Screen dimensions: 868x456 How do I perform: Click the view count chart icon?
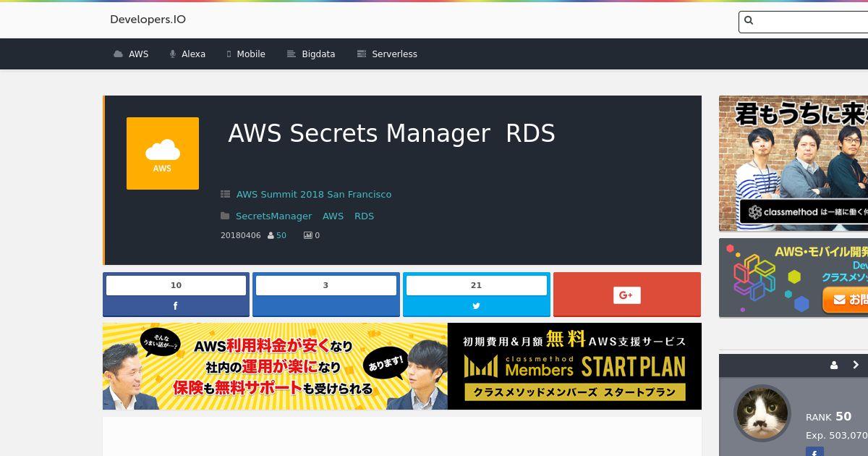pyautogui.click(x=307, y=235)
